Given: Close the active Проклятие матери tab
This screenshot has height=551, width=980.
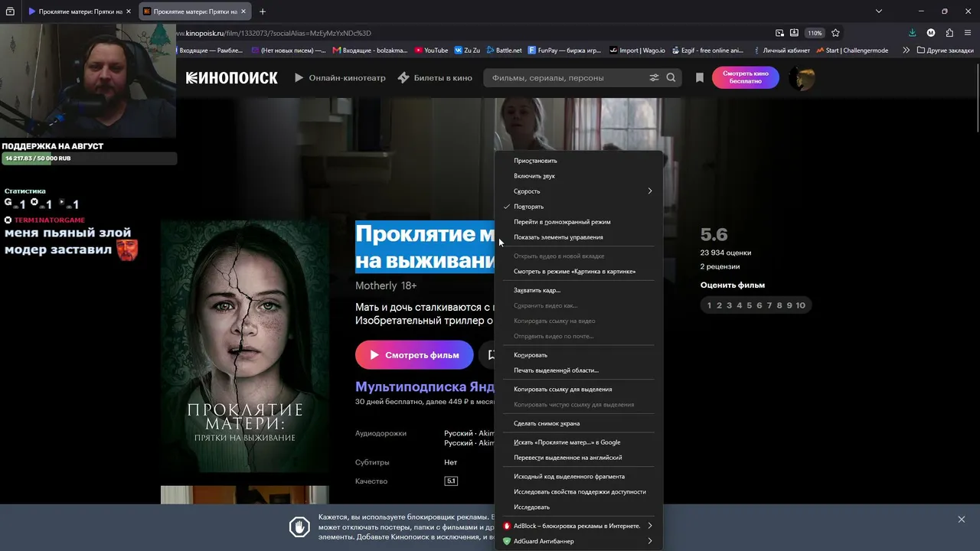Looking at the screenshot, I should 243,11.
